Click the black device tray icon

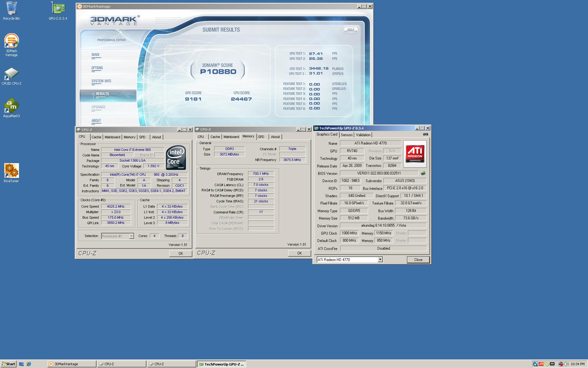(552, 364)
